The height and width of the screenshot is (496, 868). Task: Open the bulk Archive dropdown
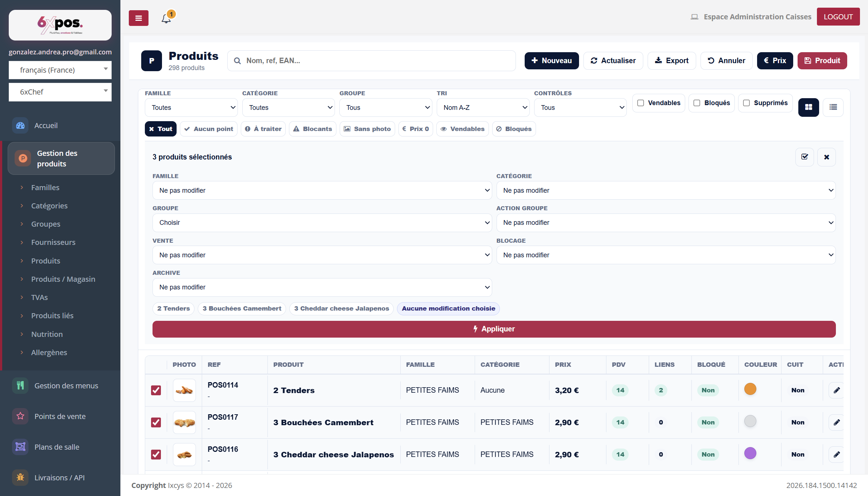click(322, 287)
